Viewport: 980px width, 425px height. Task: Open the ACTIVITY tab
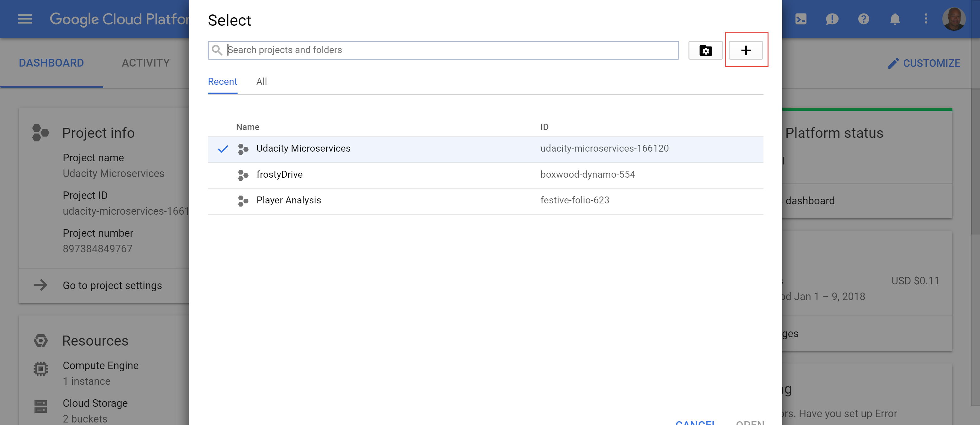(x=146, y=63)
